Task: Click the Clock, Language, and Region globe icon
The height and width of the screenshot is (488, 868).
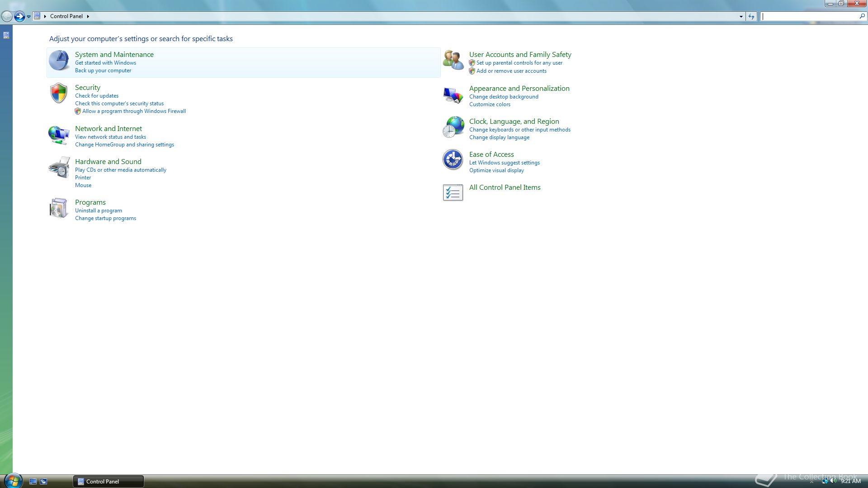Action: (x=453, y=127)
